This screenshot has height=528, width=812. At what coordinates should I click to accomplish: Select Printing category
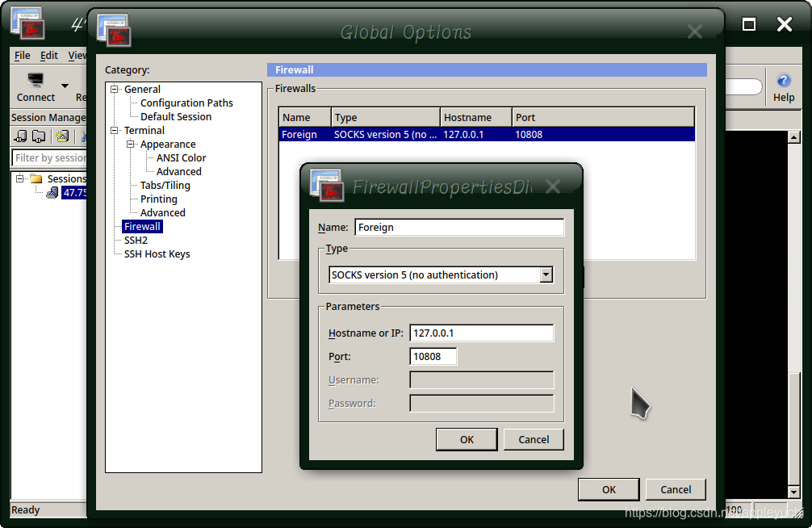click(158, 199)
